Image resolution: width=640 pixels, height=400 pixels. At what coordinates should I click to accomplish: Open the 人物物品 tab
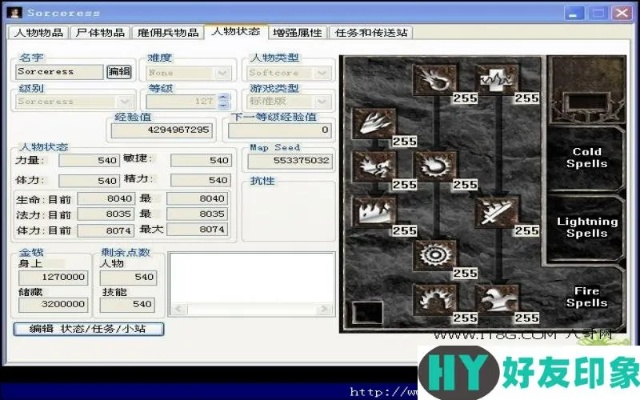[x=39, y=33]
